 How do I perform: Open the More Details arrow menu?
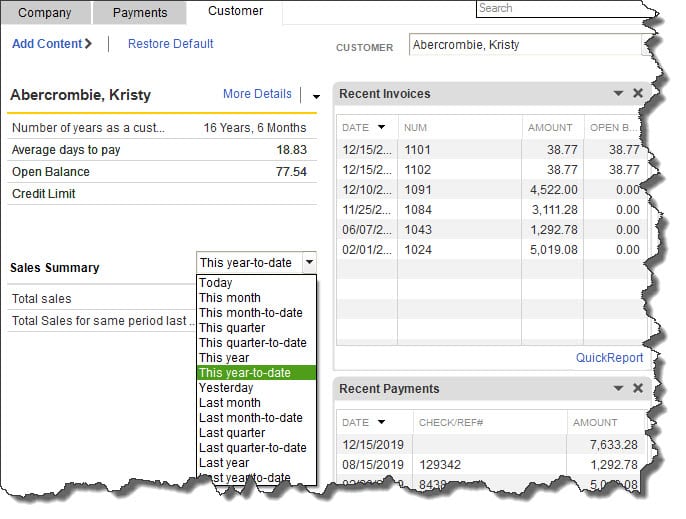point(316,96)
